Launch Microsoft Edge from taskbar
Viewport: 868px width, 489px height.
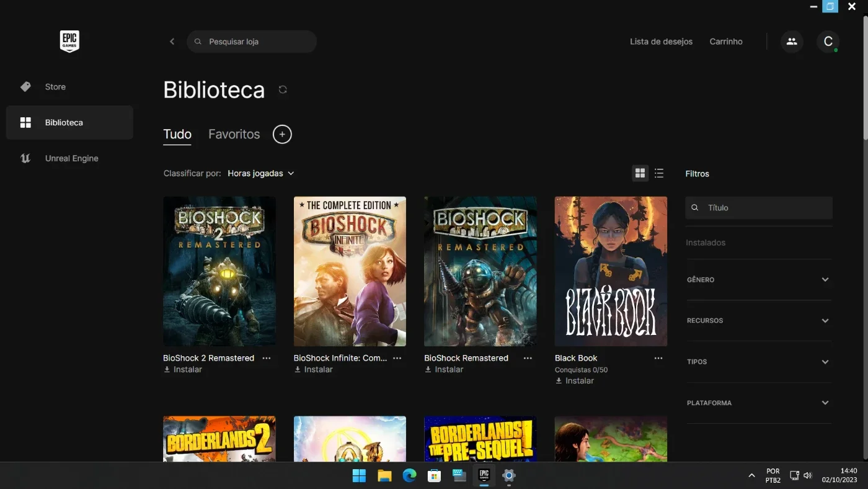(x=409, y=476)
